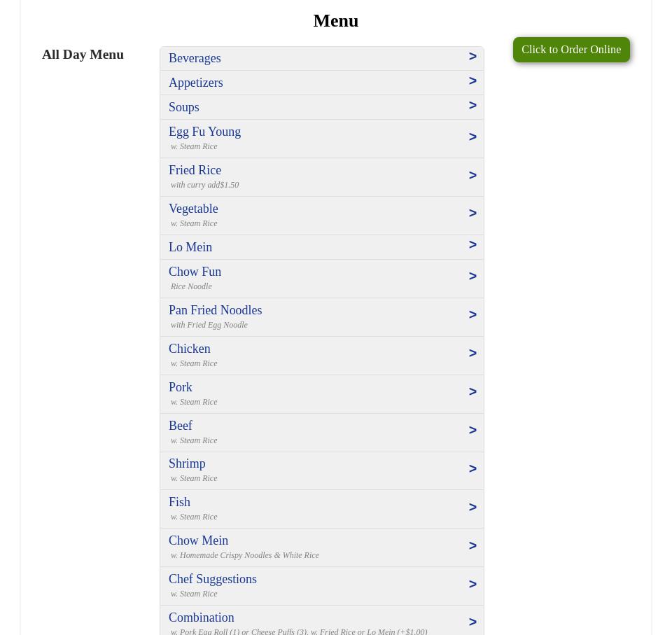Open the Pan Fried Noodles section

[215, 310]
